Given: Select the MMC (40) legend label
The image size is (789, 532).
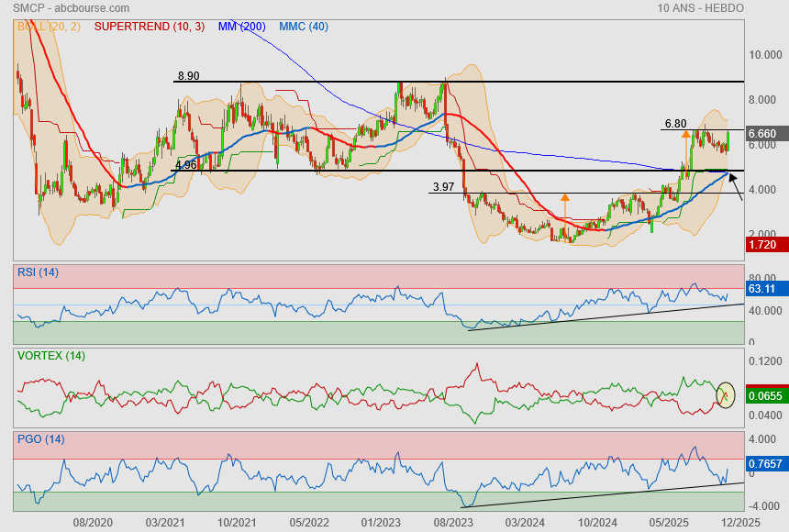Looking at the screenshot, I should [304, 27].
